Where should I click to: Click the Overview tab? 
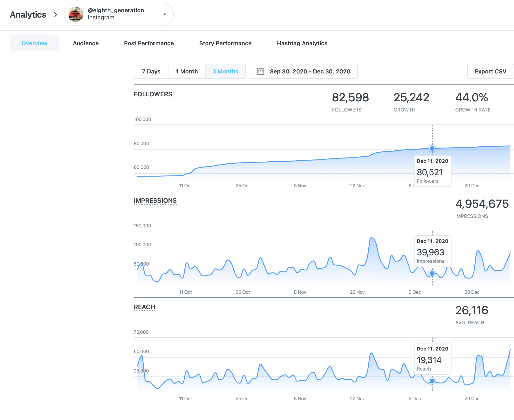tap(34, 43)
